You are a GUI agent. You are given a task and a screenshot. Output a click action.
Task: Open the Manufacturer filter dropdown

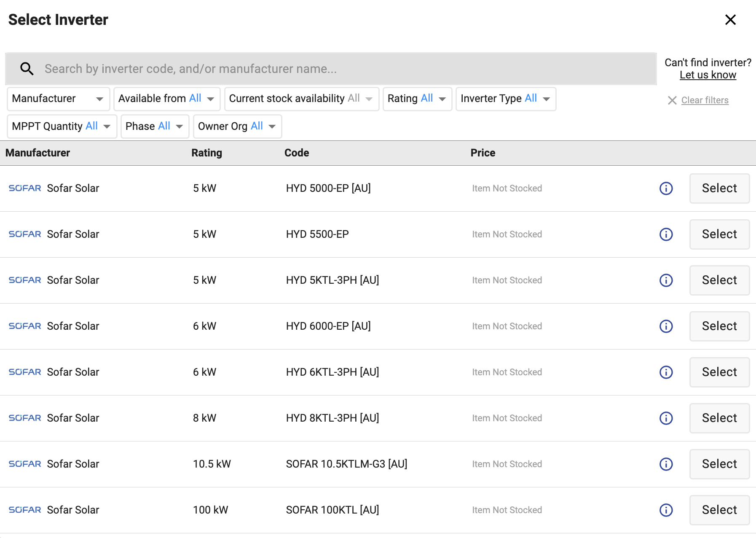pyautogui.click(x=59, y=99)
